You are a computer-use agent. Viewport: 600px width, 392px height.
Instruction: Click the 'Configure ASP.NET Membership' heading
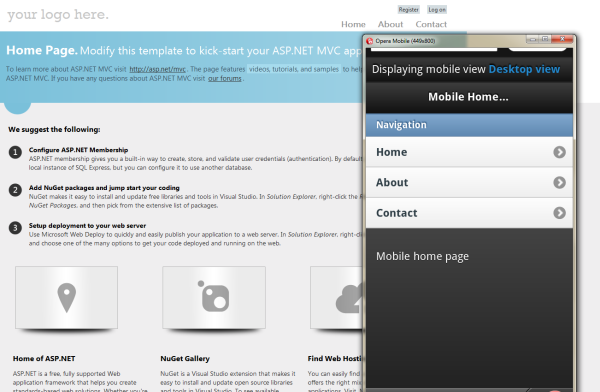(x=78, y=150)
